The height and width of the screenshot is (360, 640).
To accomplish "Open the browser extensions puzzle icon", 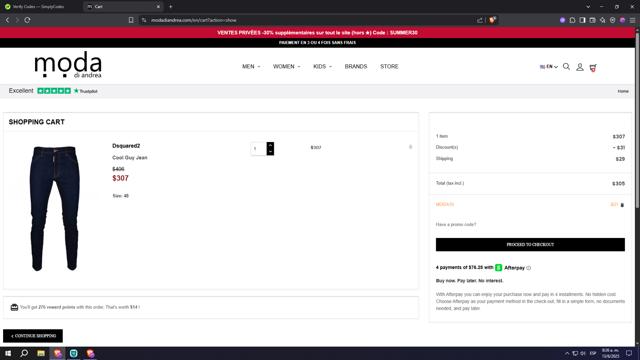I will click(x=572, y=20).
